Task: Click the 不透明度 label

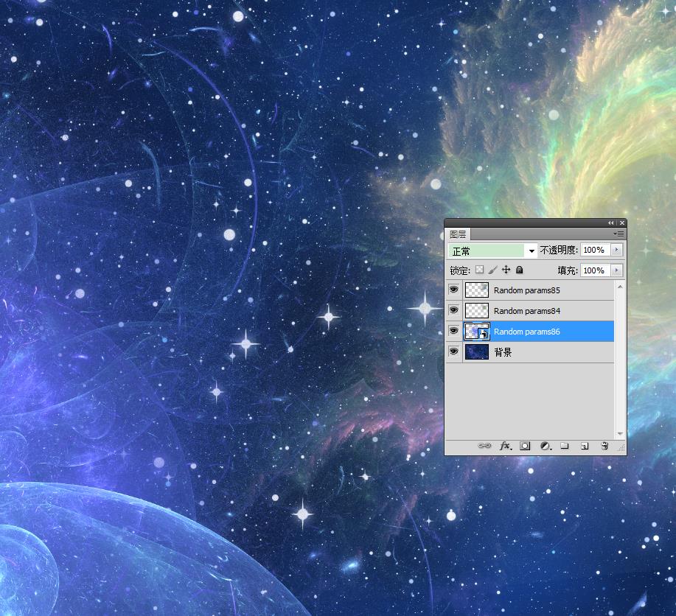Action: coord(559,250)
